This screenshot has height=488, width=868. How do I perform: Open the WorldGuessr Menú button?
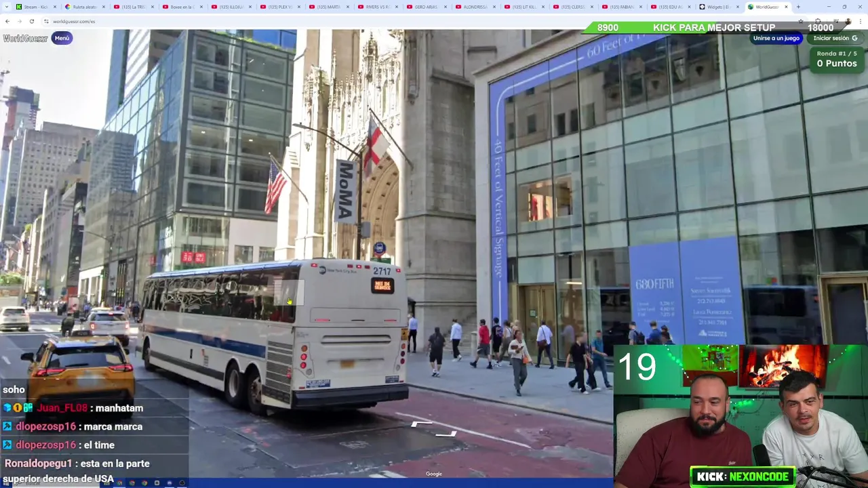click(62, 38)
